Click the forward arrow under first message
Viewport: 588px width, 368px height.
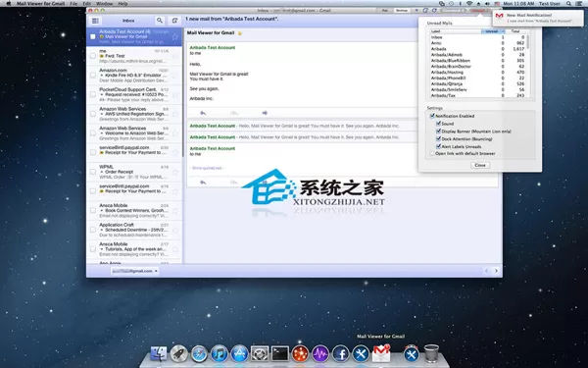pyautogui.click(x=265, y=113)
